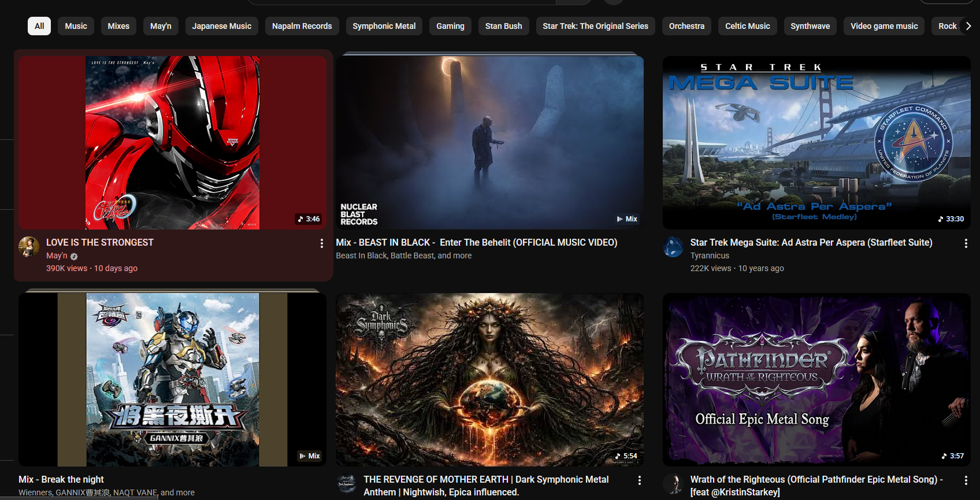Click '222K views · 10 years ago' text
The height and width of the screenshot is (500, 980).
[x=737, y=268]
